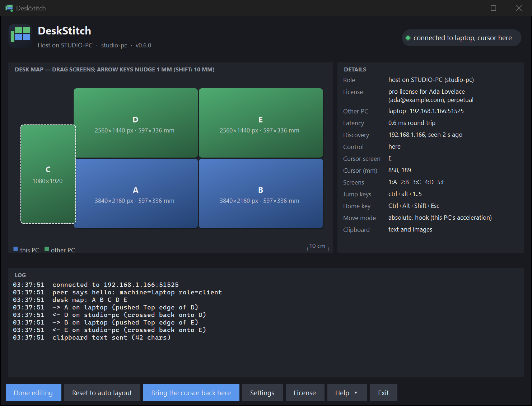Viewport: 532px width, 406px height.
Task: Click the LOG panel heading
Action: [20, 275]
